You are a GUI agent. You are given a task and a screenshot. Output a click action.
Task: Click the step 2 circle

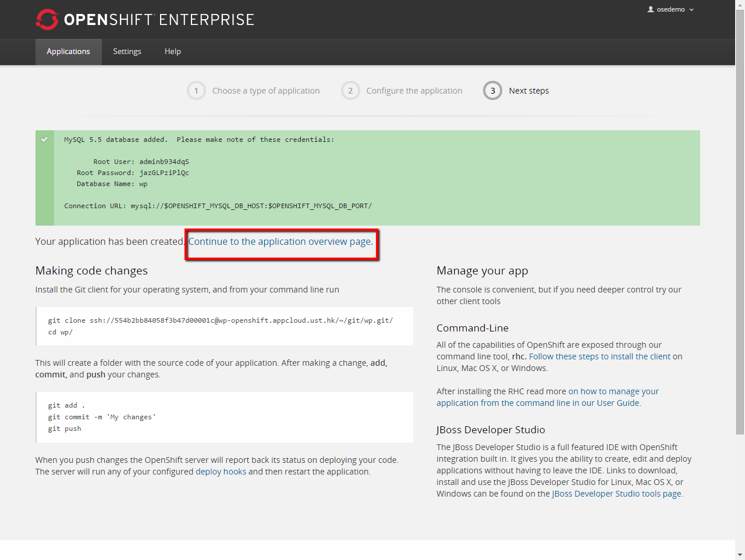[x=350, y=91]
